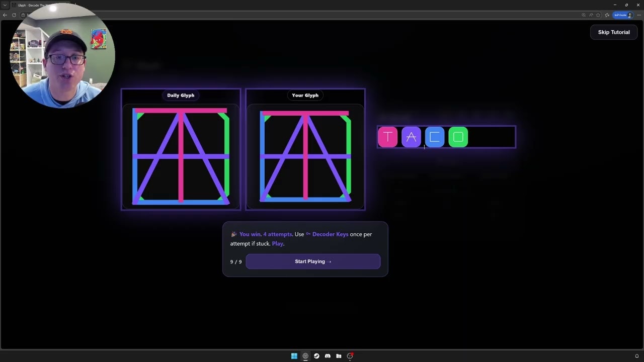The height and width of the screenshot is (362, 644).
Task: Navigate back using the back arrow
Action: tap(5, 15)
